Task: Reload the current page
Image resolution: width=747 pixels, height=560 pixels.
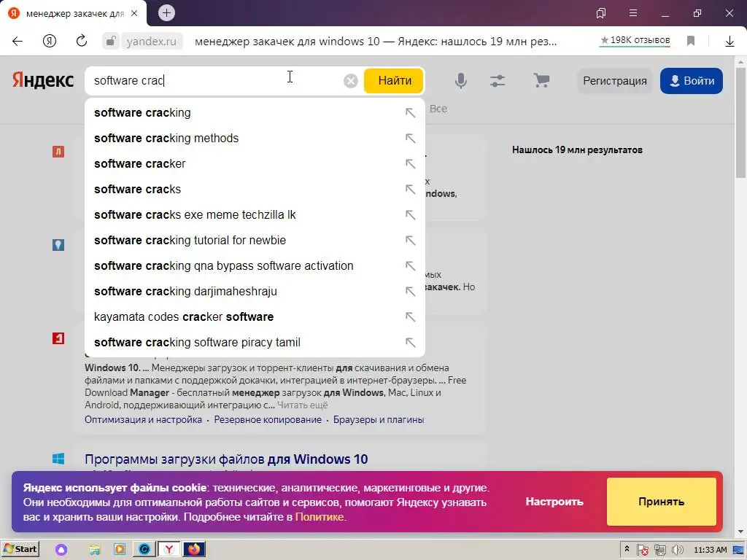Action: pyautogui.click(x=82, y=42)
